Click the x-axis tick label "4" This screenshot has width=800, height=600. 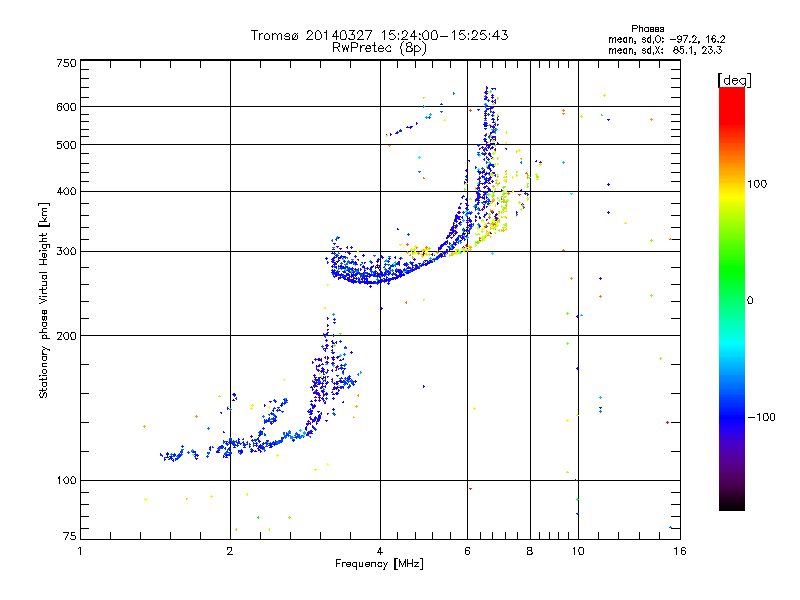click(380, 551)
